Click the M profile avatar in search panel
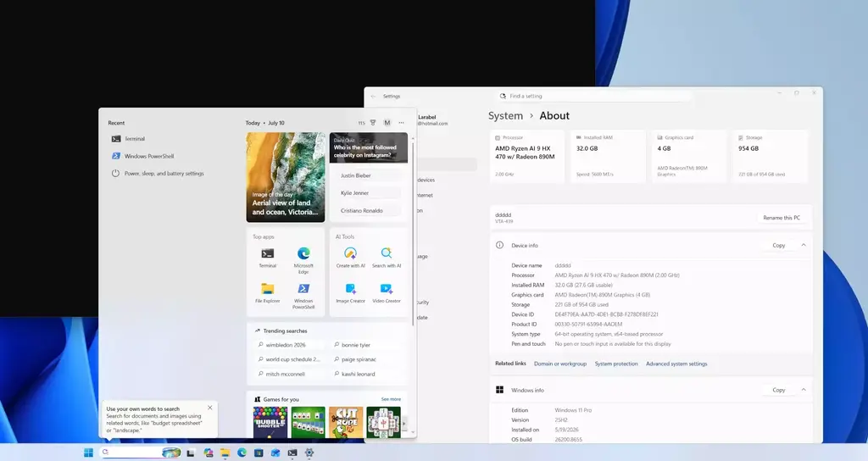 (x=387, y=123)
